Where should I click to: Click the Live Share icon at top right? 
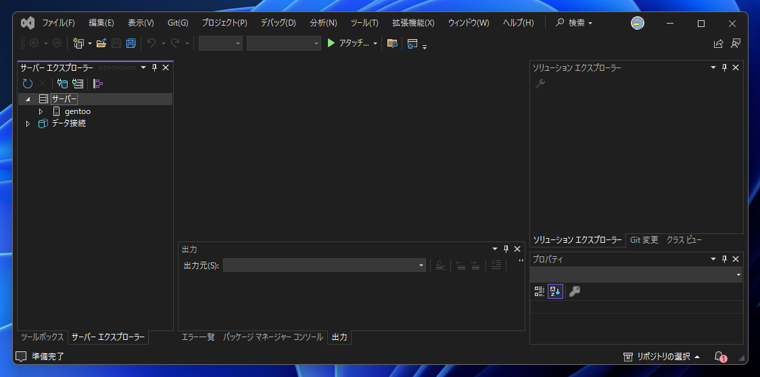pos(718,43)
